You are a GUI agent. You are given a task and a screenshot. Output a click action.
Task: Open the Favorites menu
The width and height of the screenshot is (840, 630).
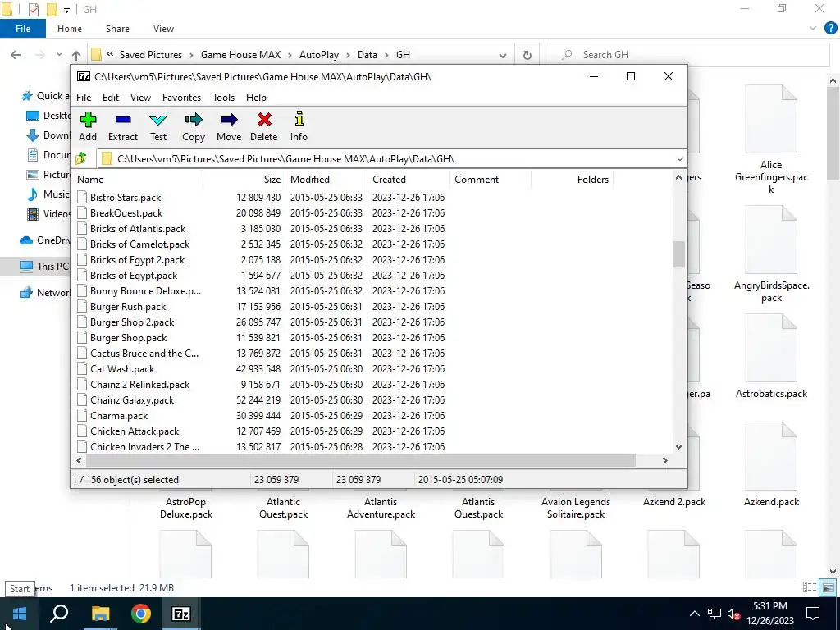pos(181,98)
